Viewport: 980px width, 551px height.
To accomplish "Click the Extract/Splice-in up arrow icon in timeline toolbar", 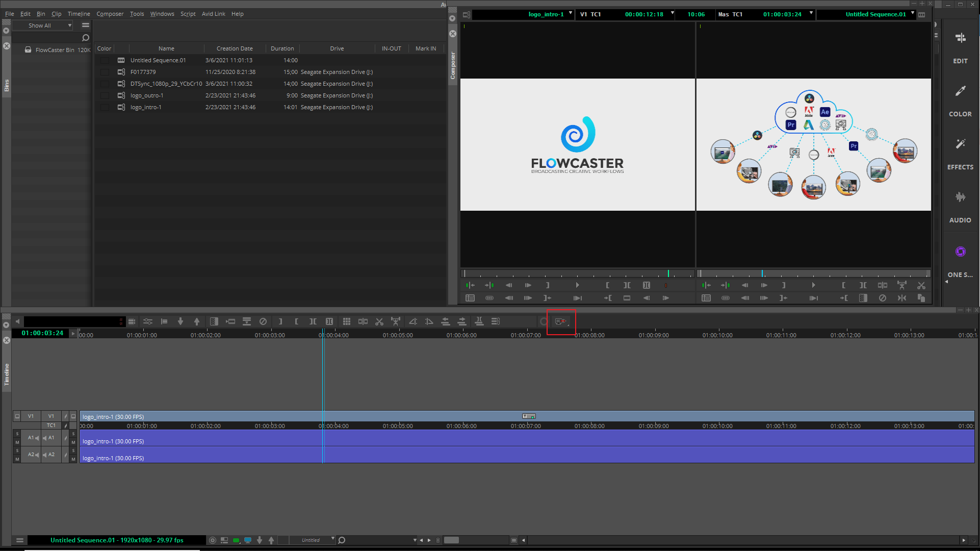I will [x=197, y=321].
